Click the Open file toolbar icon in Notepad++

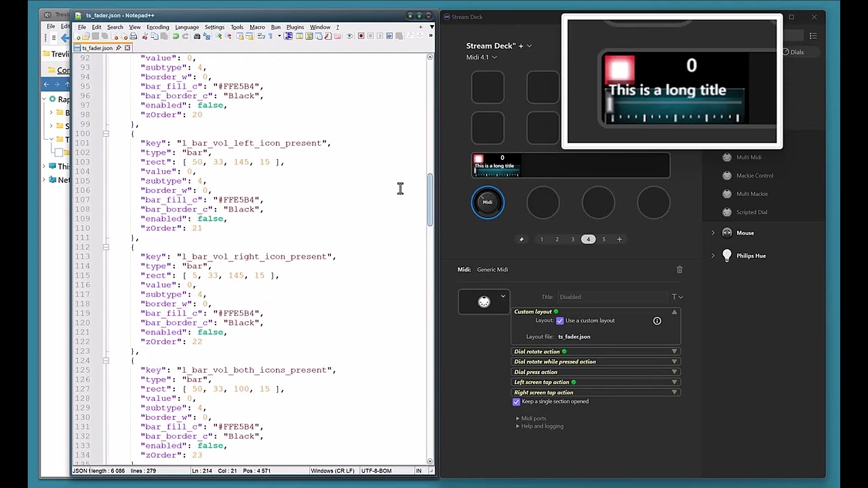click(x=86, y=36)
